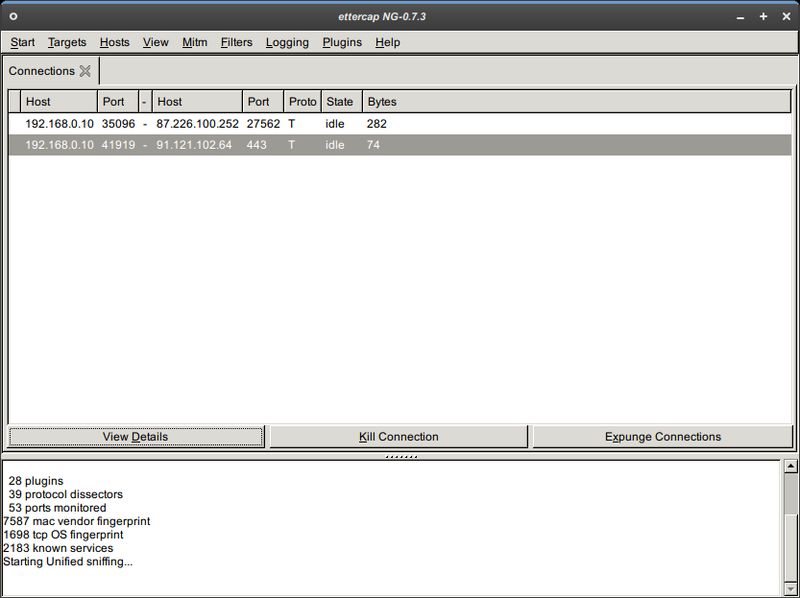Click the '28 plugins' log line
Screen dimensions: 800x598
coord(36,481)
